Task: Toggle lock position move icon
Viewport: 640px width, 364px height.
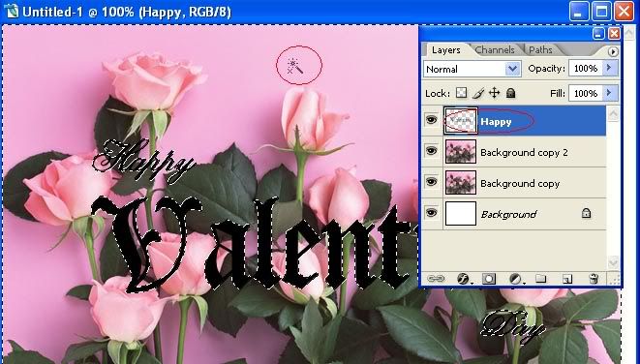Action: (x=495, y=93)
